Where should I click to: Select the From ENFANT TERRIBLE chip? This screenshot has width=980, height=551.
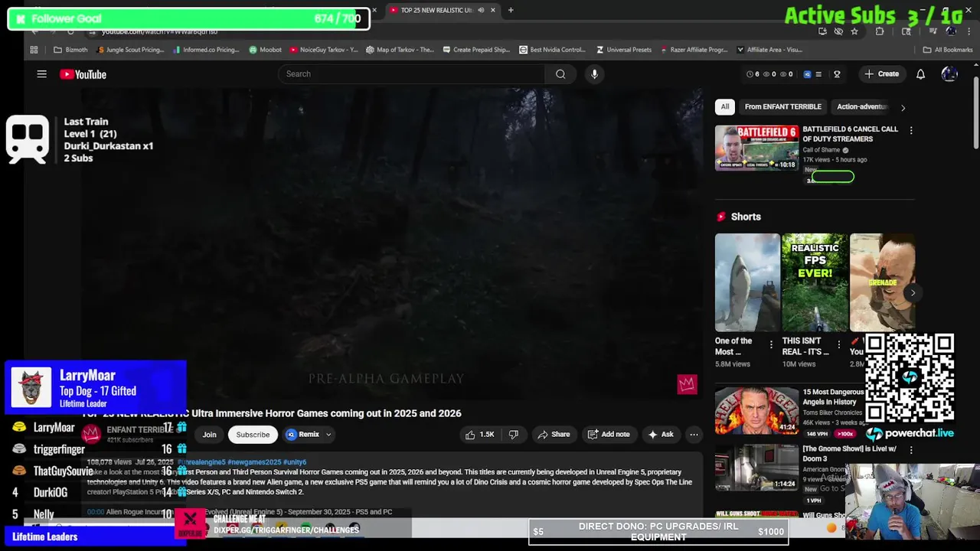point(782,107)
